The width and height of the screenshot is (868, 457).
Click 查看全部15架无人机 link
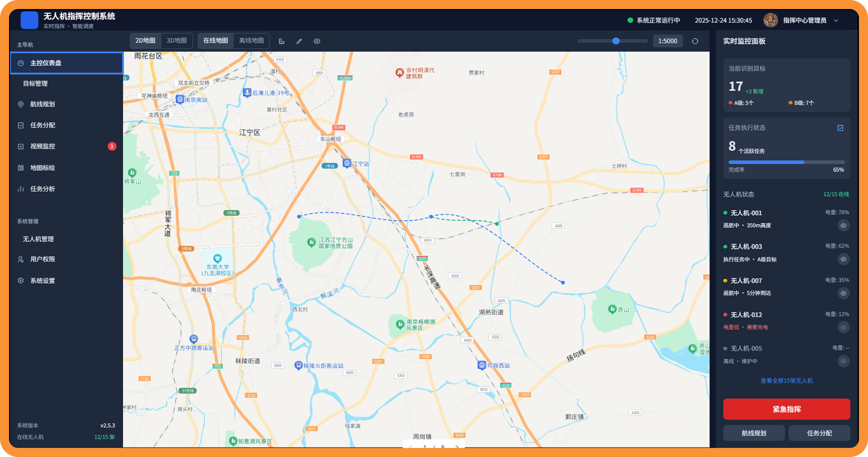(786, 381)
